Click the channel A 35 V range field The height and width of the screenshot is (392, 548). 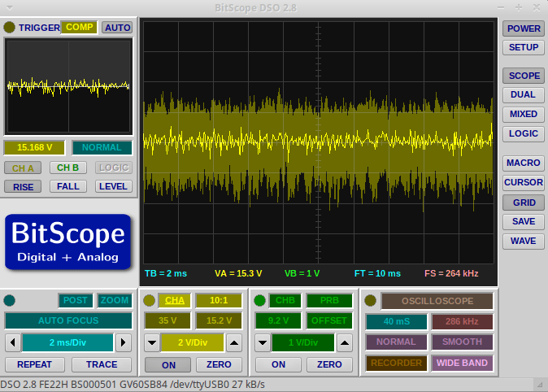coord(167,320)
